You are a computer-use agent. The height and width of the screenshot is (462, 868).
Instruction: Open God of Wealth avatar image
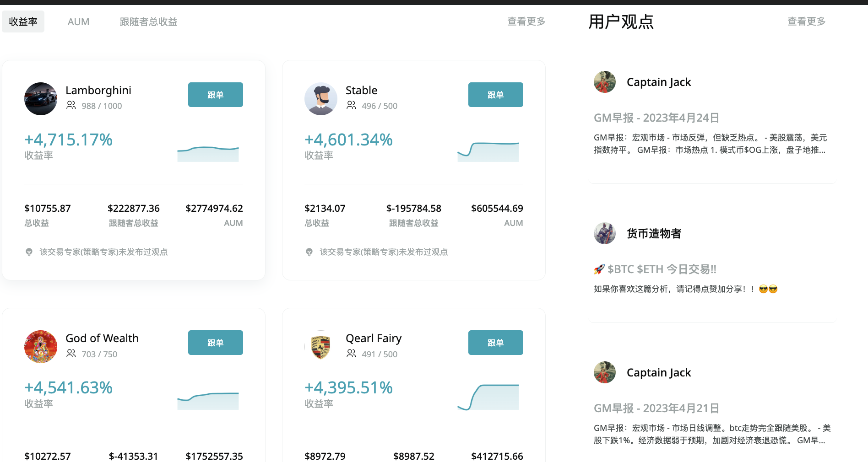click(41, 347)
